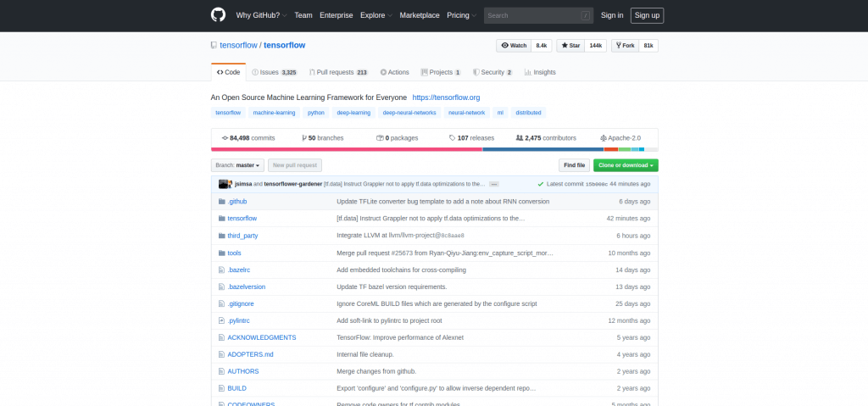
Task: Select the deep-neural-networks topic tag
Action: (x=409, y=113)
